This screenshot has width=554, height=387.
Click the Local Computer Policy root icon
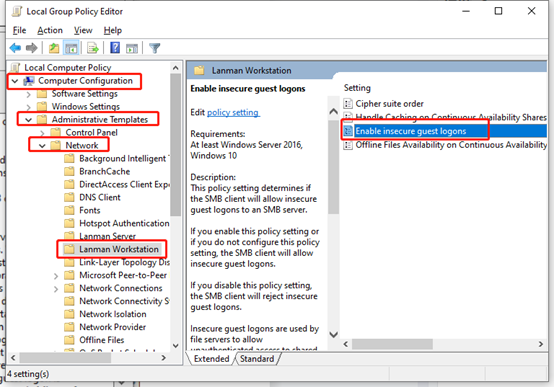15,68
